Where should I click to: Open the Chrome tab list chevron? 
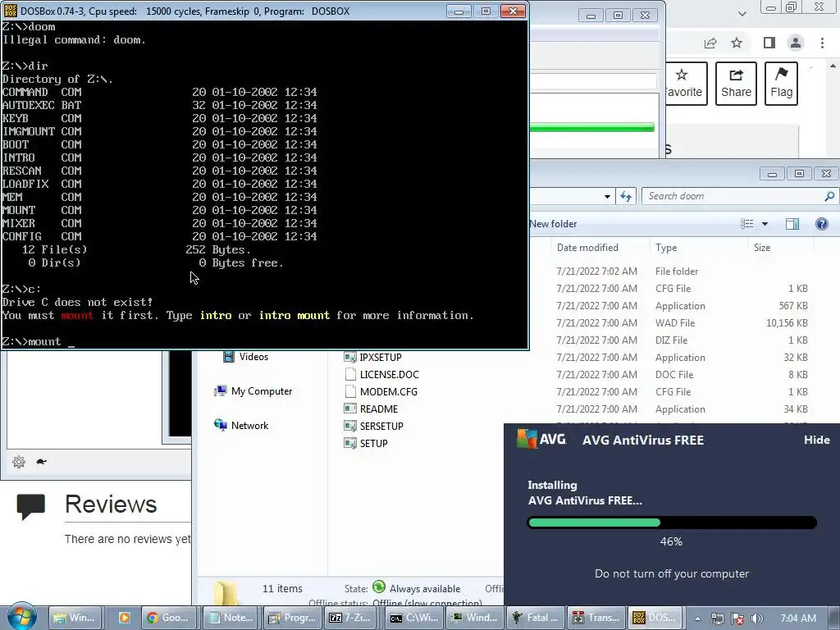[742, 13]
